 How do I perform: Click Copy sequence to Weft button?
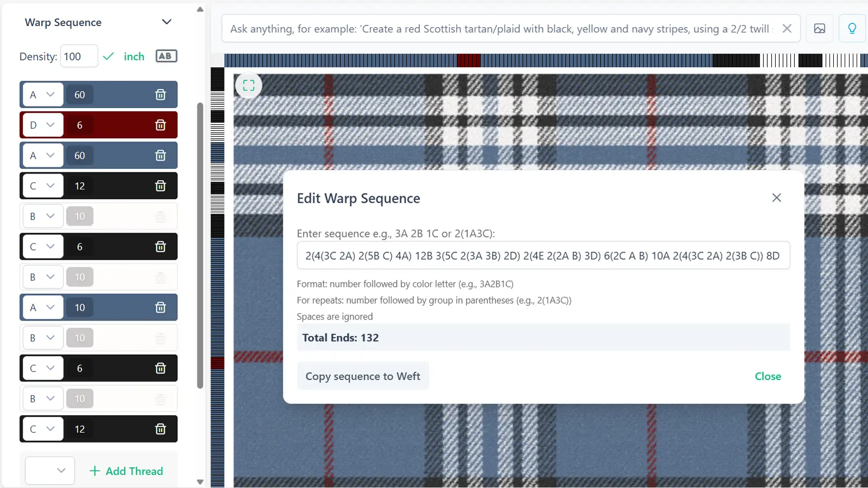click(x=363, y=376)
